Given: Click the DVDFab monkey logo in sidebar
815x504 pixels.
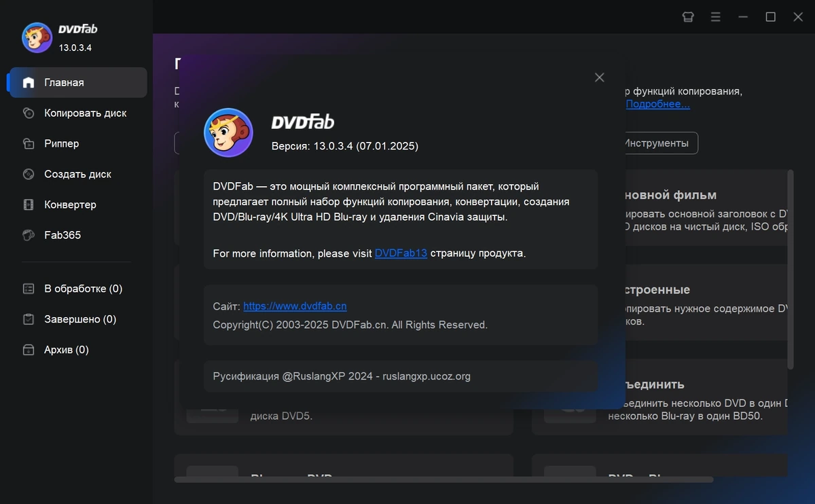Looking at the screenshot, I should point(37,37).
